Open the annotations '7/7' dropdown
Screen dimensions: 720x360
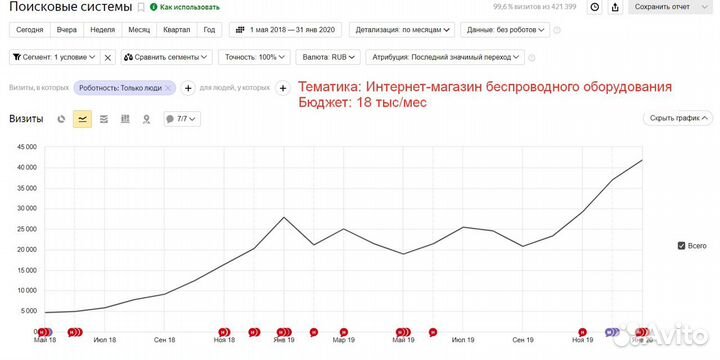point(182,119)
